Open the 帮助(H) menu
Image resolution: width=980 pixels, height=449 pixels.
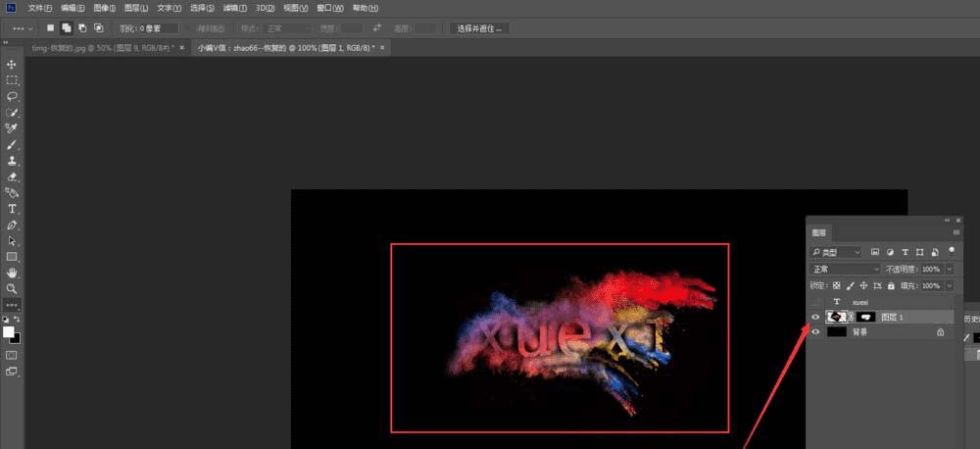tap(365, 8)
